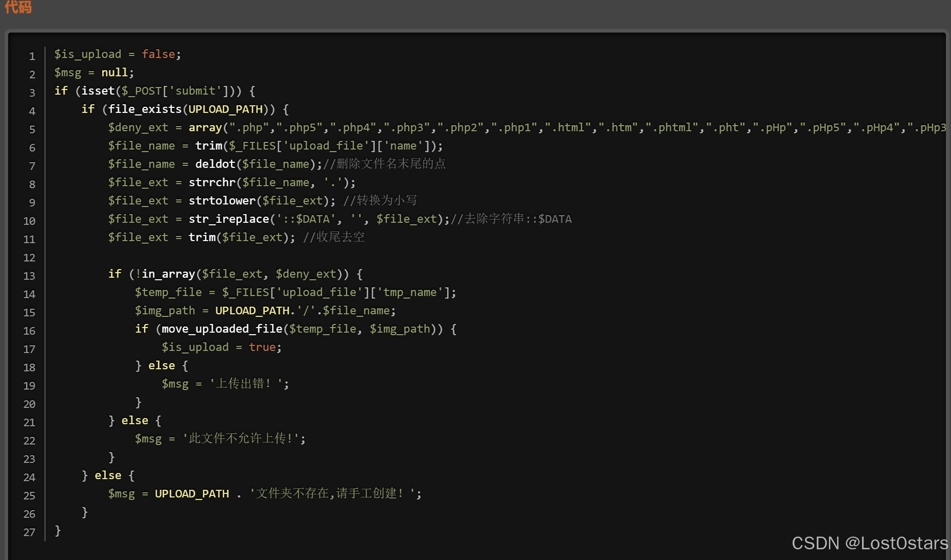Click the 代码 header label
The height and width of the screenshot is (560, 951).
point(17,8)
